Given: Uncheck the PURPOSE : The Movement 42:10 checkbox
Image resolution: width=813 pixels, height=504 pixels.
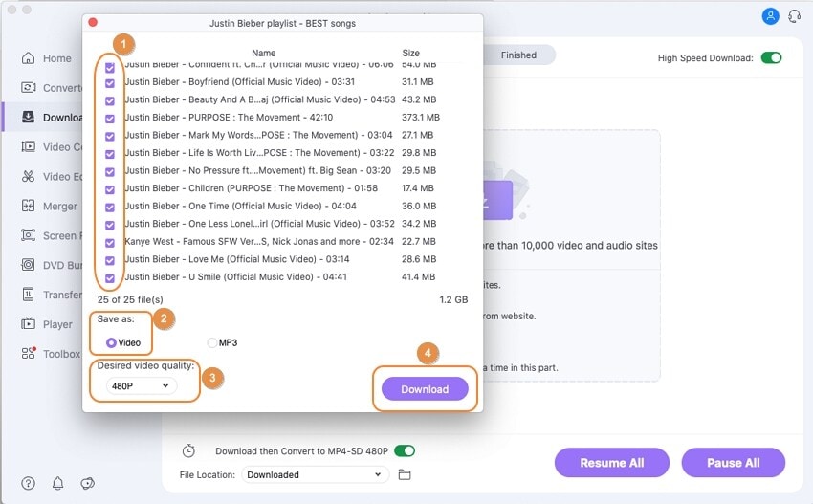Looking at the screenshot, I should (x=109, y=119).
